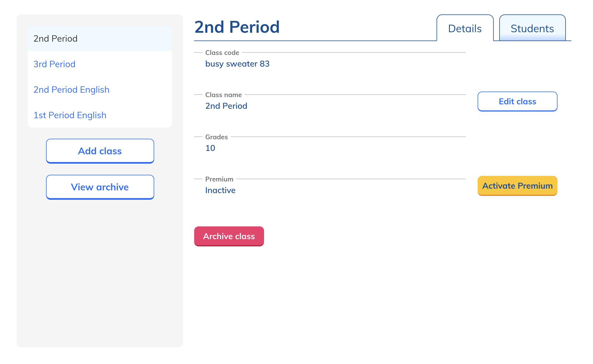Click the large 2nd Period page heading
The width and height of the screenshot is (593, 364).
pyautogui.click(x=237, y=27)
